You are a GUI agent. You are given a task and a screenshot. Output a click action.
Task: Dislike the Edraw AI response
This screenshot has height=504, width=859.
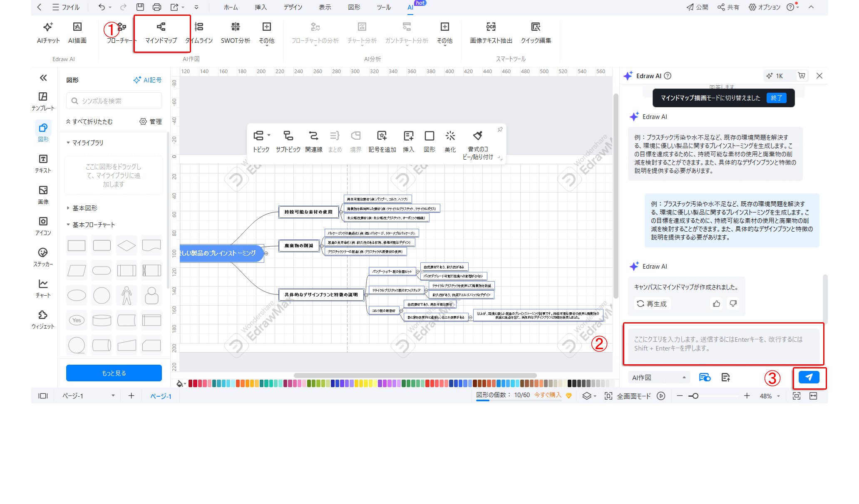(x=733, y=304)
